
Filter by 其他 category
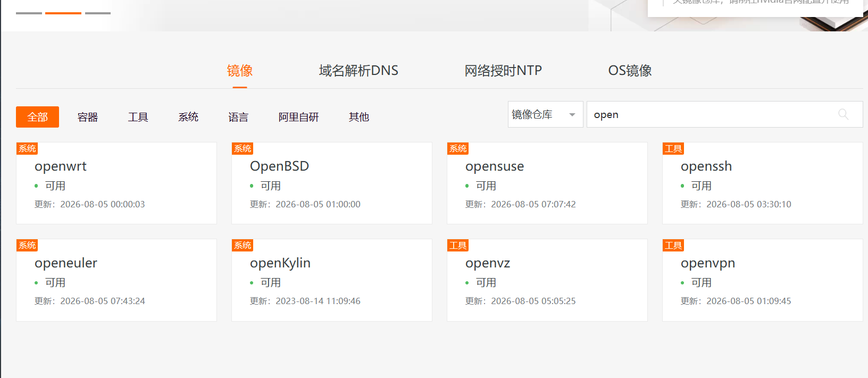coord(359,117)
